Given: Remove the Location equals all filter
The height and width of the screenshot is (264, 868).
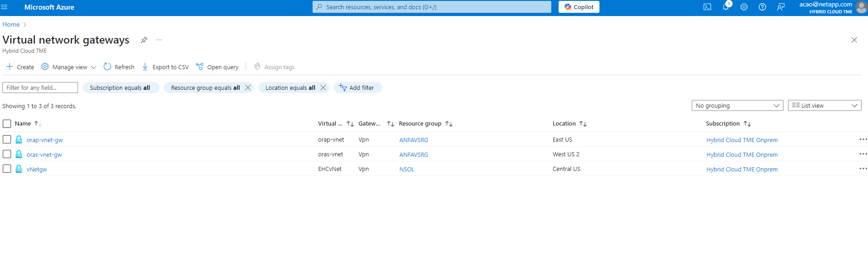Looking at the screenshot, I should pos(323,88).
